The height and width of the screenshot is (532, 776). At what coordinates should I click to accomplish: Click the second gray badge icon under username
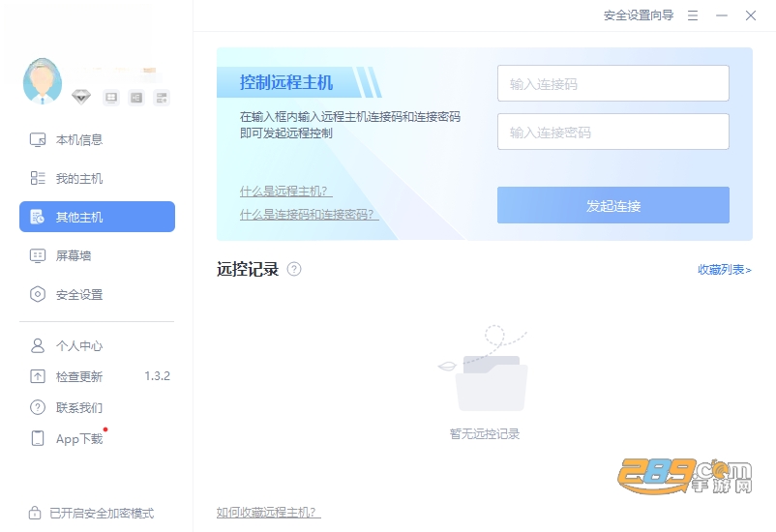click(136, 98)
